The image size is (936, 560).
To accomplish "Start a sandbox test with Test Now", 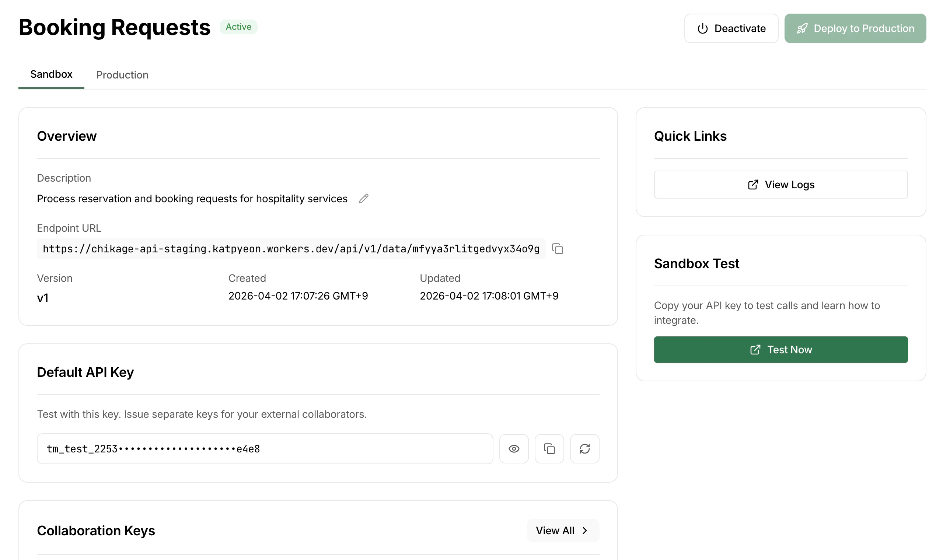I will 780,349.
